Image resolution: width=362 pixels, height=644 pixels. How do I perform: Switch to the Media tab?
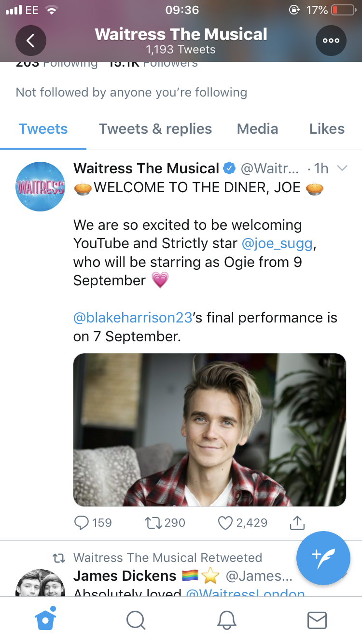pyautogui.click(x=257, y=129)
